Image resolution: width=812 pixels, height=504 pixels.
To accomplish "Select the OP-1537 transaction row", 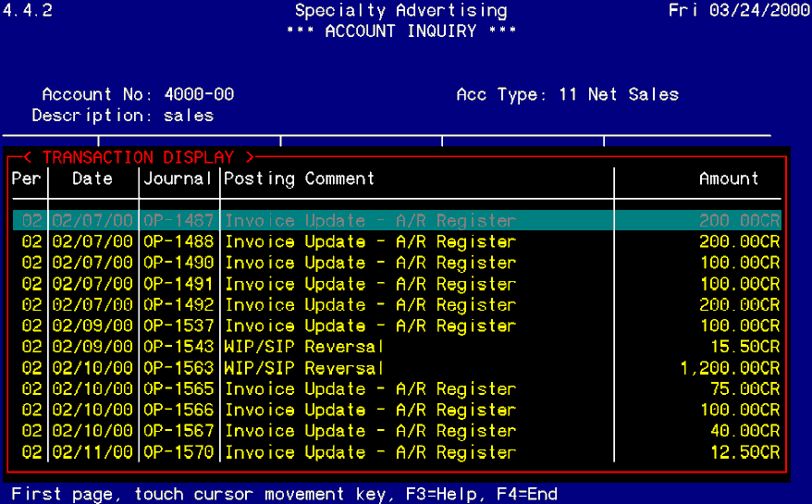I will [370, 326].
